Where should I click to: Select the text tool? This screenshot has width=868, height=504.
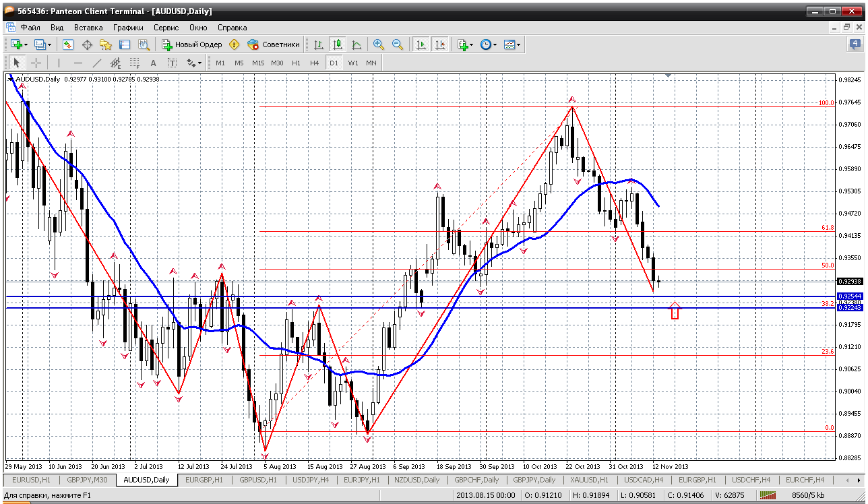pos(154,63)
